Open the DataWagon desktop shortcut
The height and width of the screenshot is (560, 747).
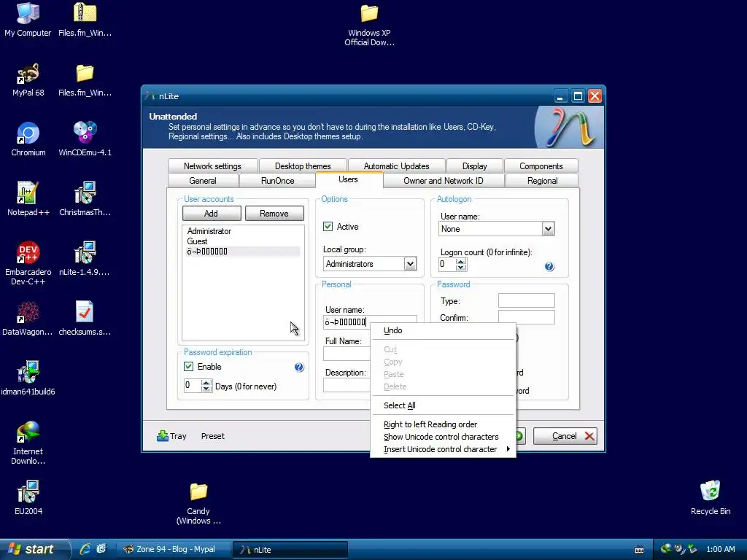pyautogui.click(x=28, y=318)
